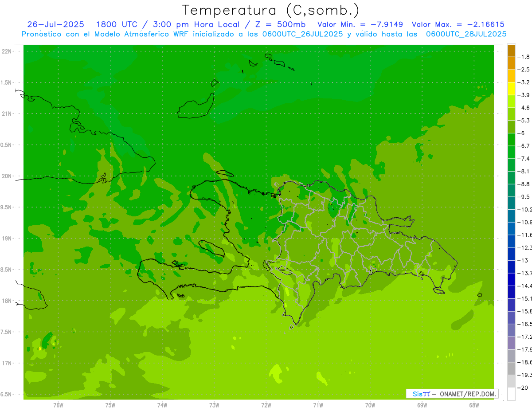
Task: Select the "0600UTC_26JUL2025" initialization time
Action: point(303,34)
